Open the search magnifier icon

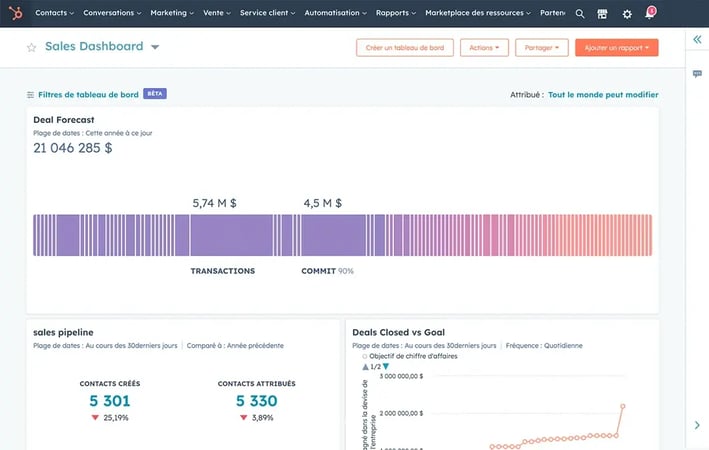pos(580,14)
